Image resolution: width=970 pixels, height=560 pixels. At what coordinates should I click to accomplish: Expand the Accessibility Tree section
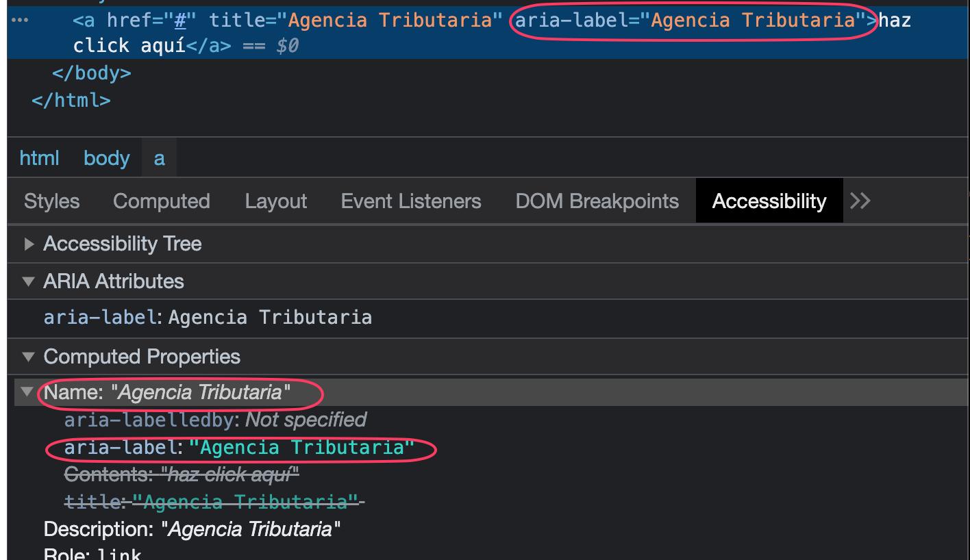click(29, 244)
